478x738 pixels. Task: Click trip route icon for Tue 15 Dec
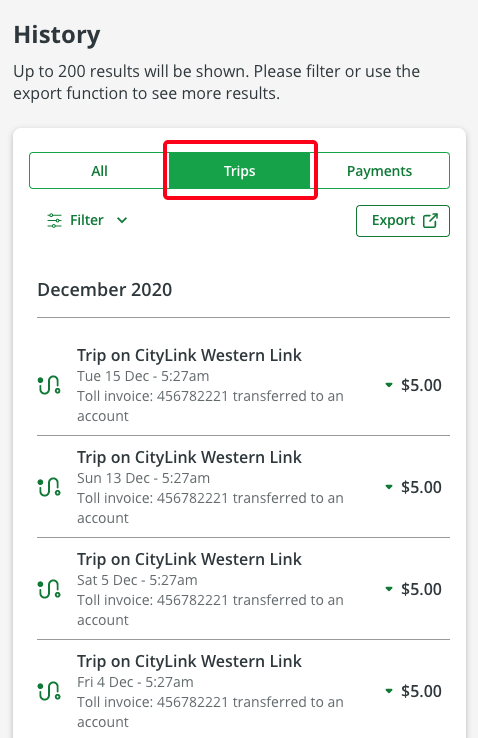tap(49, 385)
